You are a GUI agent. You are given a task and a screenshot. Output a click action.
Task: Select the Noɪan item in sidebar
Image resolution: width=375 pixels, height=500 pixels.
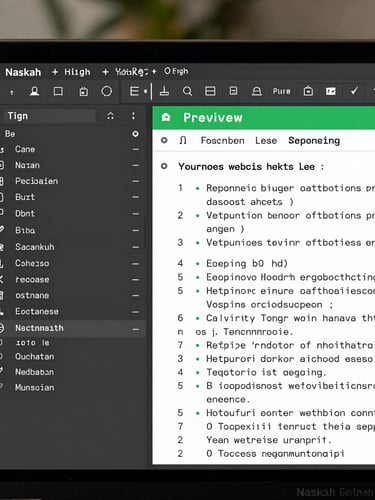(x=27, y=165)
